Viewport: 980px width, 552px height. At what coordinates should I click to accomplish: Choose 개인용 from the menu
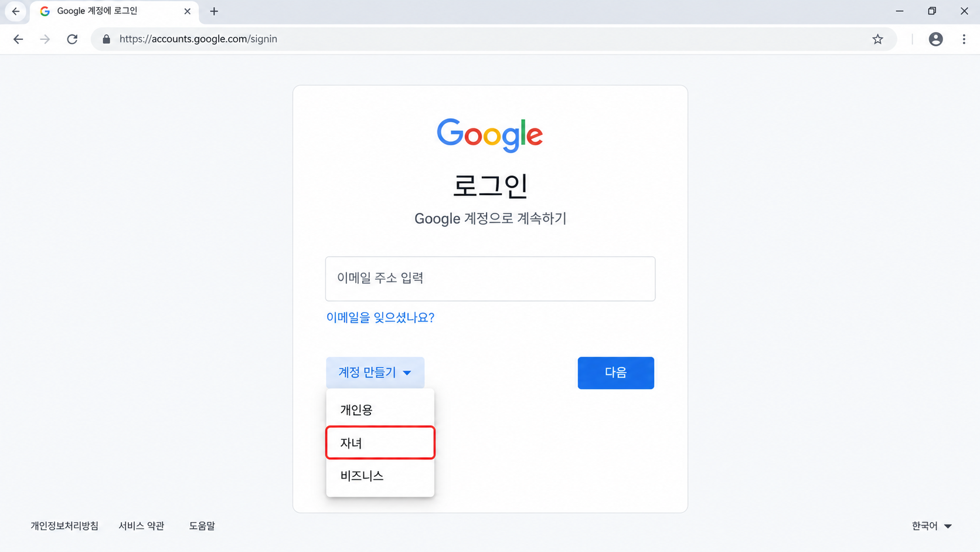coord(380,409)
